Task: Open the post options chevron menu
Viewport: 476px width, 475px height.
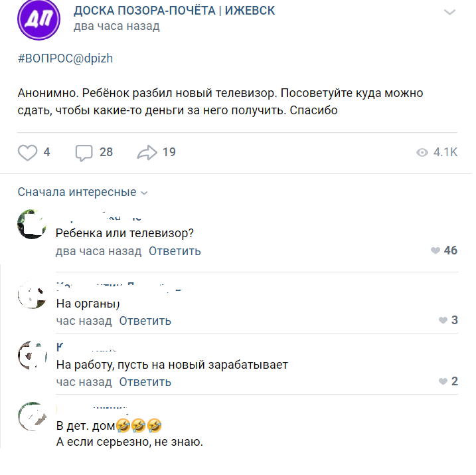Action: coord(449,13)
